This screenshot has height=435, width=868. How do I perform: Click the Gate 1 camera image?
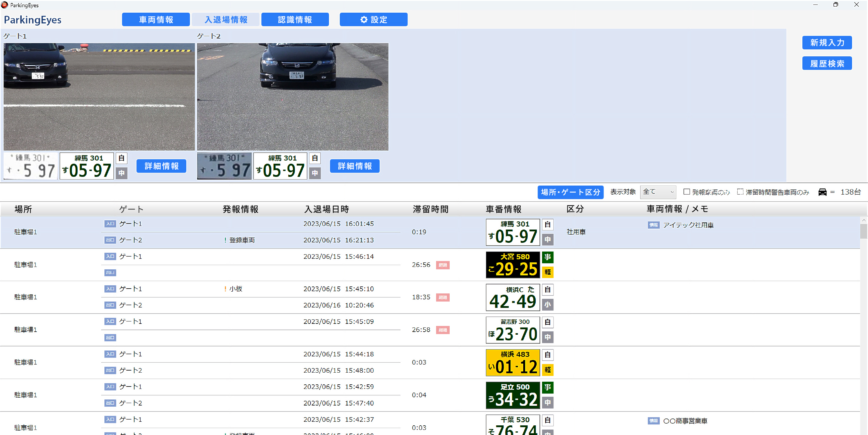[x=99, y=97]
